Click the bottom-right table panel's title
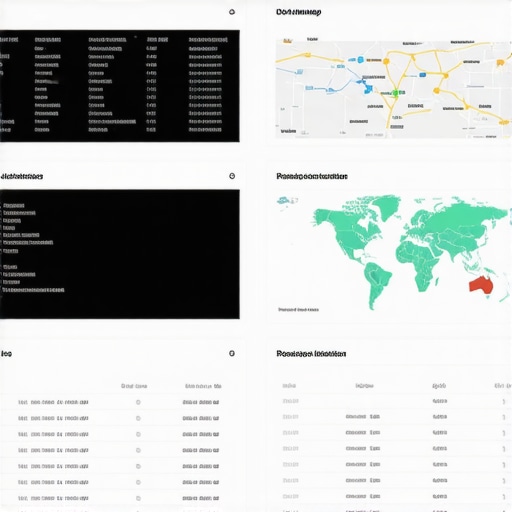This screenshot has height=512, width=512. click(311, 354)
